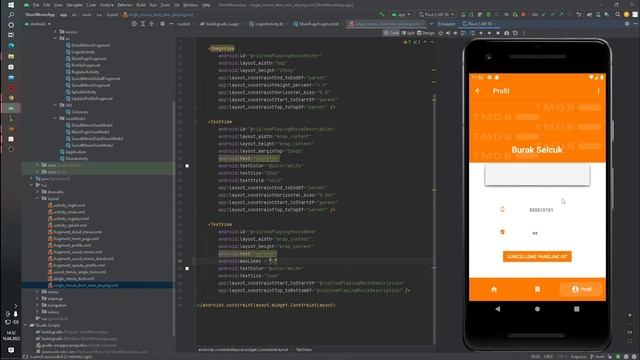Tap the home icon in bottom navigation
This screenshot has height=360, width=640.
(x=494, y=289)
